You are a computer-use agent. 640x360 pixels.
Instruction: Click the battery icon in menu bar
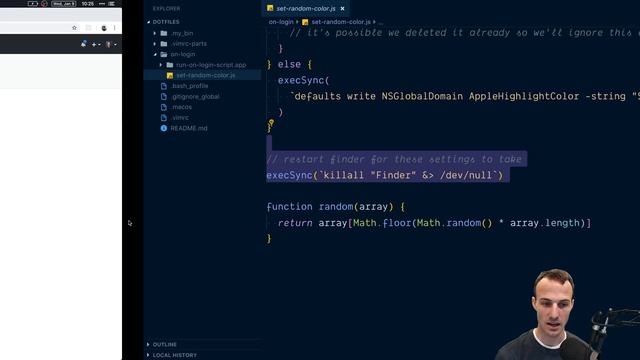(x=33, y=4)
